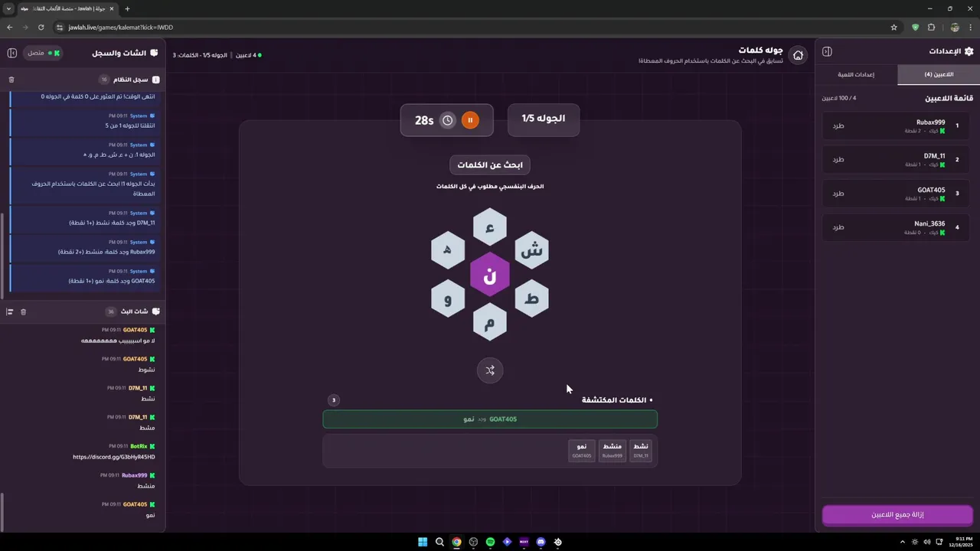
Task: Click browser back arrow
Action: pyautogui.click(x=10, y=28)
